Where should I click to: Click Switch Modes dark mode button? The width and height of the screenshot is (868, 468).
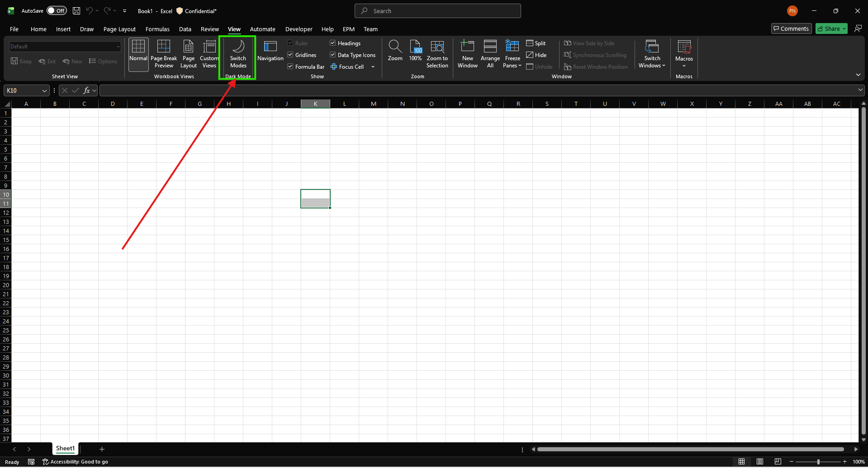pos(238,54)
